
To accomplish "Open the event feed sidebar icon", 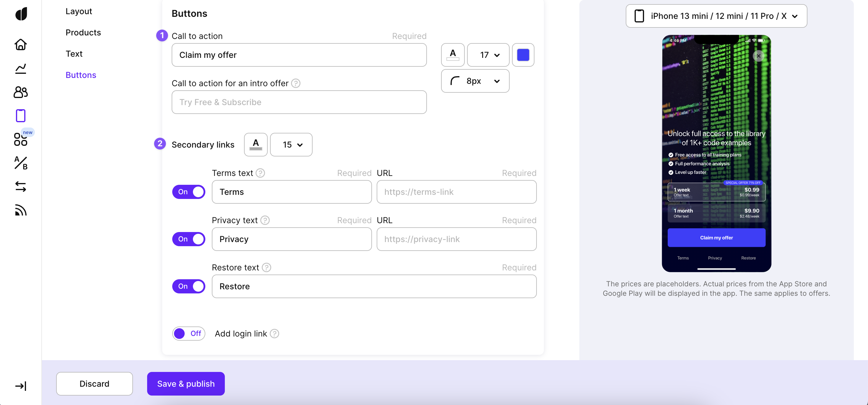I will [x=21, y=210].
